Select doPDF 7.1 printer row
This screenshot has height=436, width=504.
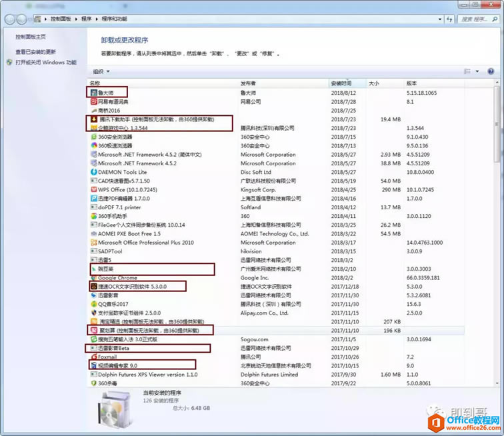pyautogui.click(x=276, y=207)
